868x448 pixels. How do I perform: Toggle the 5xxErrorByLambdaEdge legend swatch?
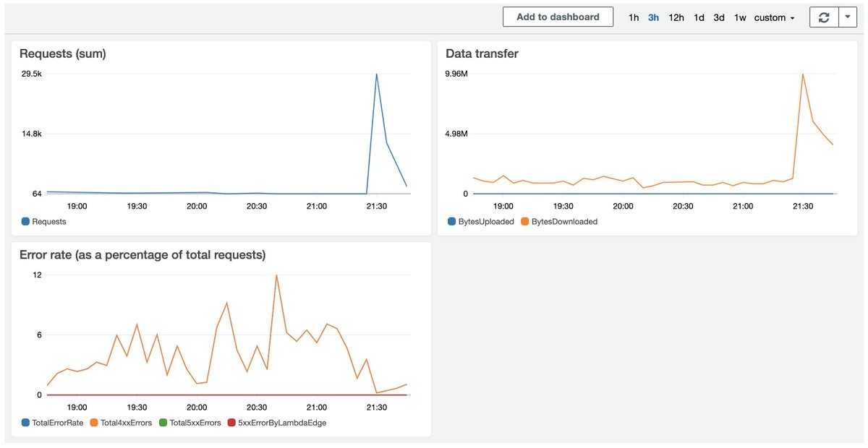(x=231, y=423)
